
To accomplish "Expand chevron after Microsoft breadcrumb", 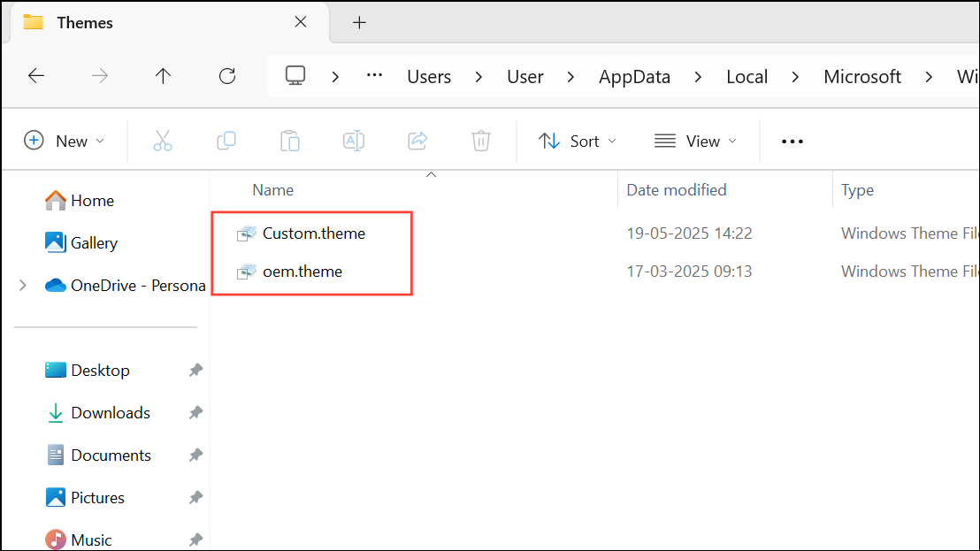I will (x=929, y=77).
